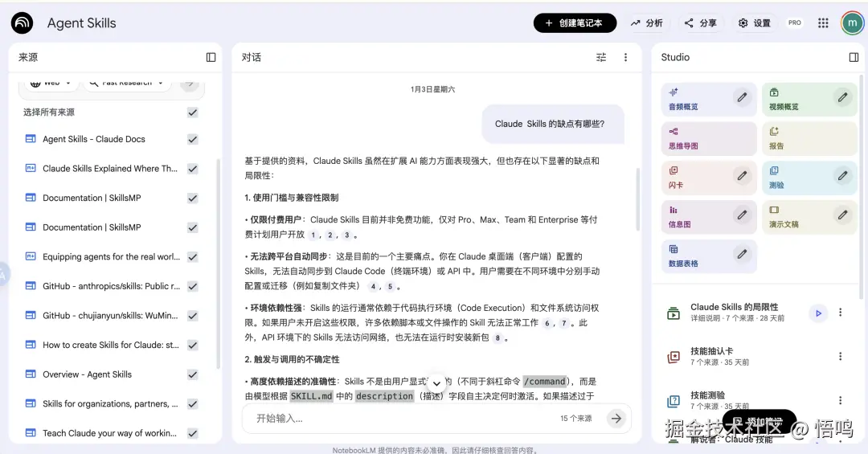Generate a 思维导图 mind map

(x=709, y=138)
